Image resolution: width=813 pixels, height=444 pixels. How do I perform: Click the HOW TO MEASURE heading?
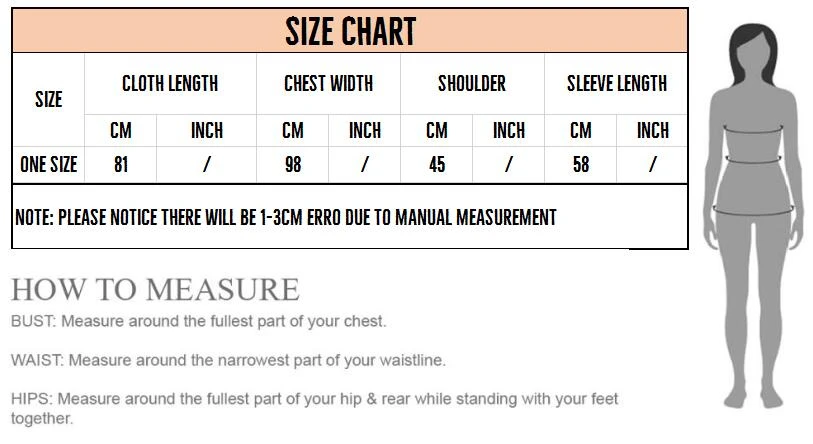155,289
